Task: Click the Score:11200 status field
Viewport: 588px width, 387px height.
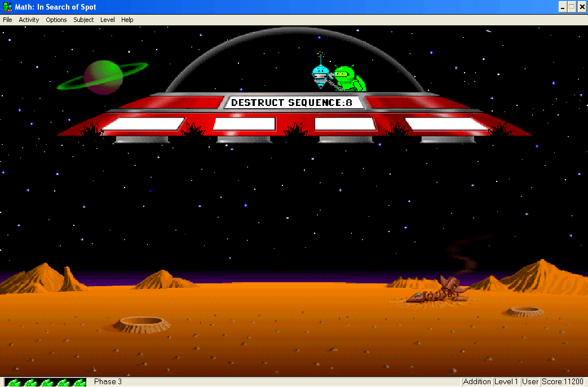Action: click(563, 382)
